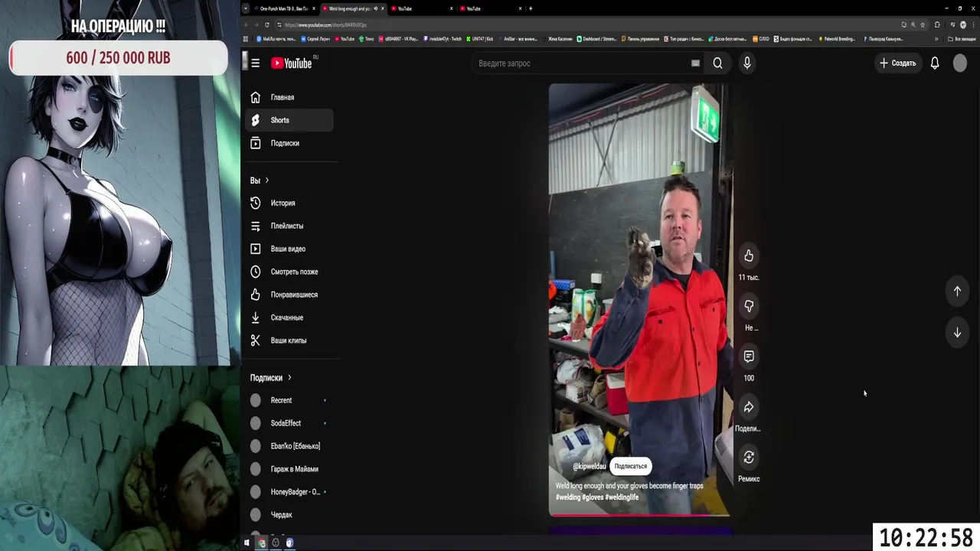Bookmark this page with the star
The width and height of the screenshot is (980, 551).
pyautogui.click(x=922, y=24)
